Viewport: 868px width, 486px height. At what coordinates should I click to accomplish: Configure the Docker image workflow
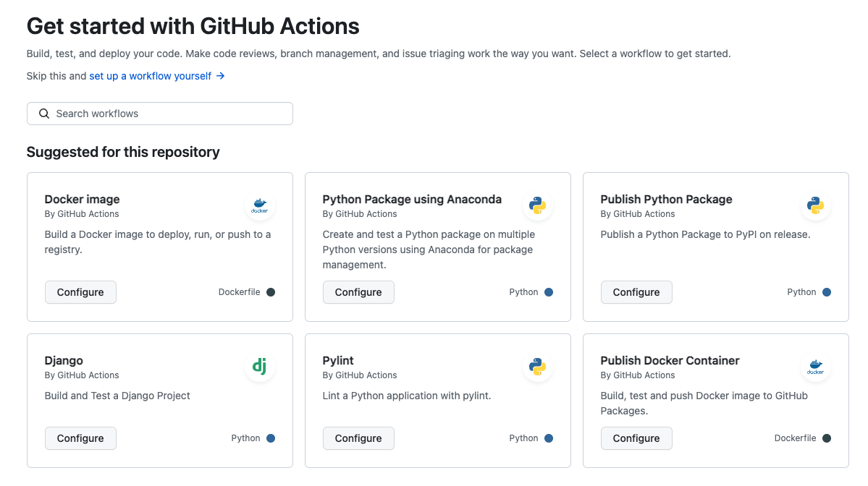tap(80, 292)
